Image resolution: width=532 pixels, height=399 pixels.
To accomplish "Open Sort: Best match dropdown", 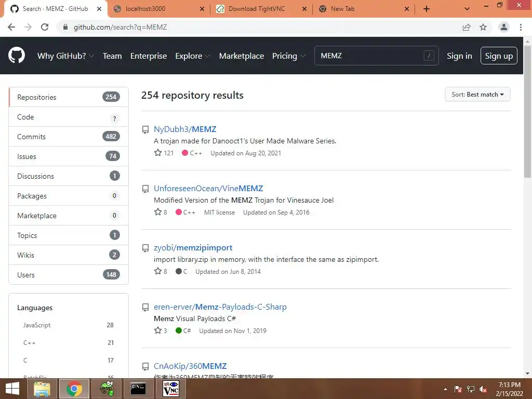I will click(x=477, y=95).
